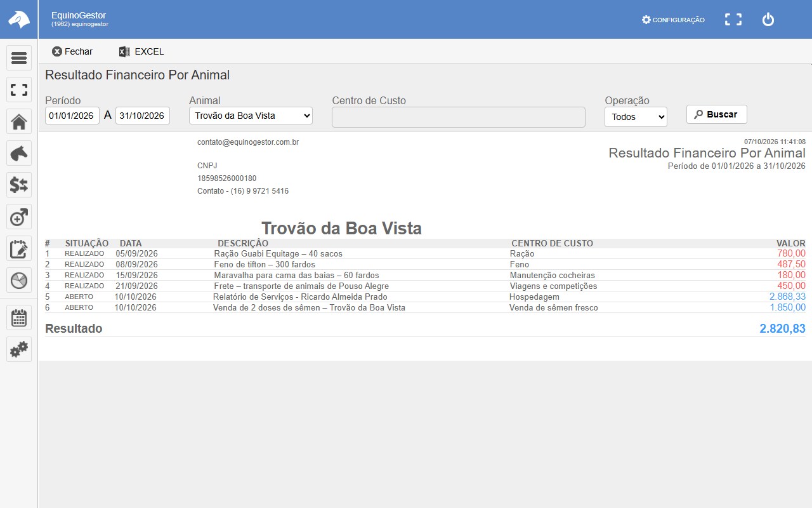Viewport: 812px width, 508px height.
Task: Click 'Maravalha para cama das baias' description
Action: click(296, 275)
